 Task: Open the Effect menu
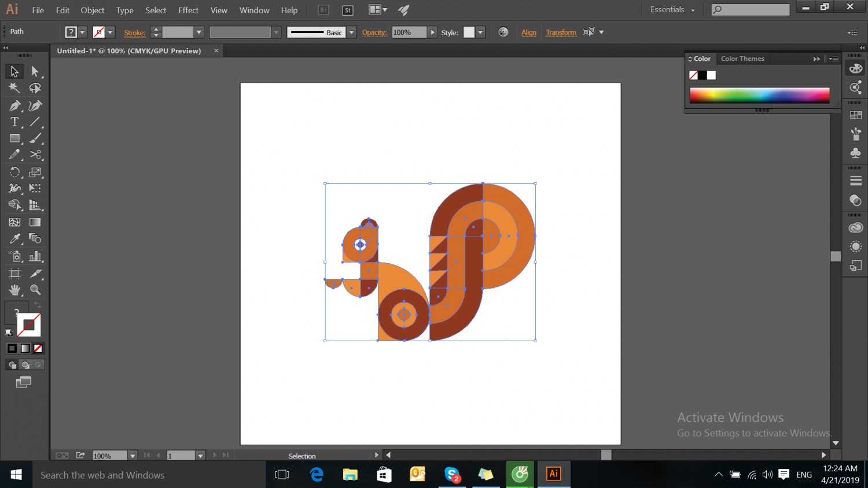point(188,10)
